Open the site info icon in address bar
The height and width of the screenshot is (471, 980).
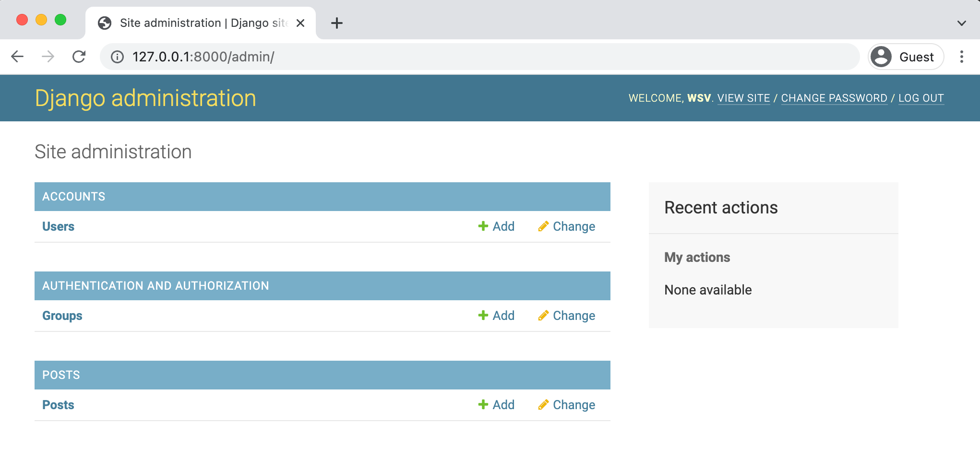point(117,57)
